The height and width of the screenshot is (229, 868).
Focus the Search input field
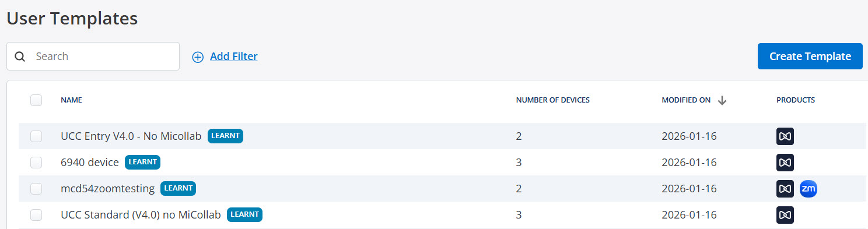[93, 57]
